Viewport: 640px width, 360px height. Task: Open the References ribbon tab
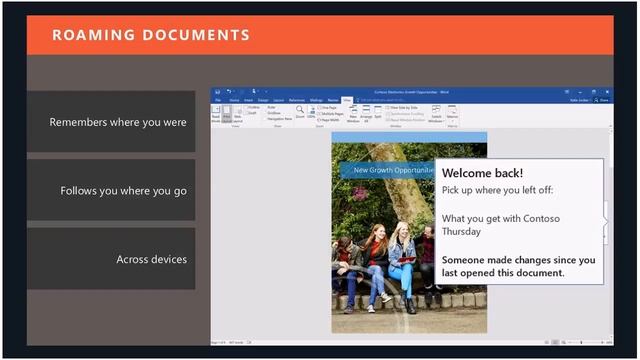click(297, 100)
